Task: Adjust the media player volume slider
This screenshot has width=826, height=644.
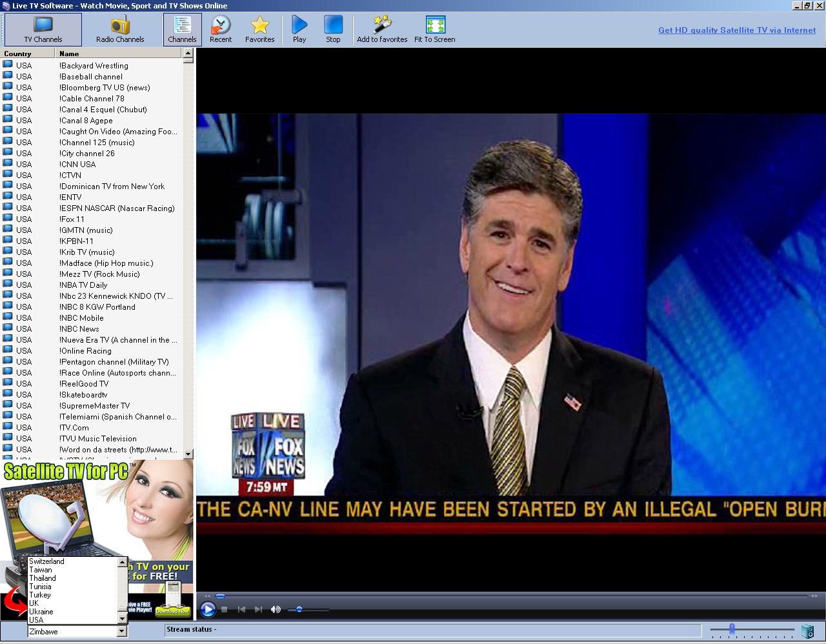Action: pos(299,609)
